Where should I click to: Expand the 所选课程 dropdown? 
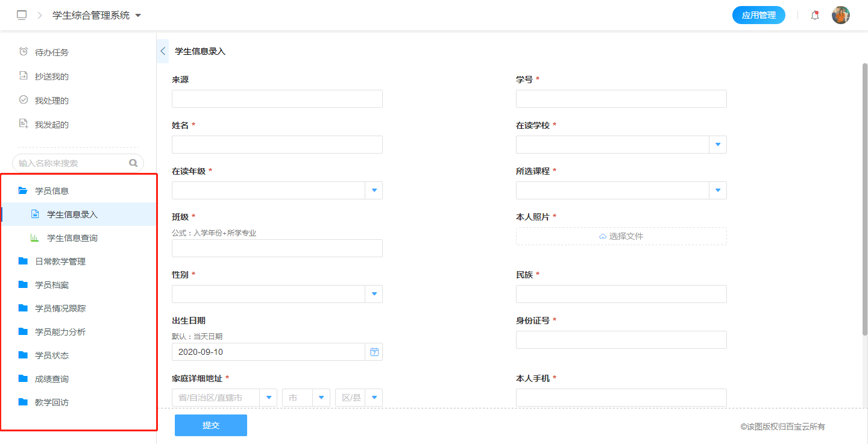click(717, 190)
